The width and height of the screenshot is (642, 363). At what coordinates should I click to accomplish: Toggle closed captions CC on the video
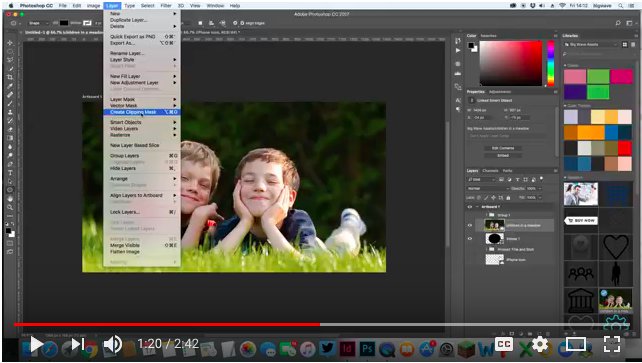tap(504, 344)
